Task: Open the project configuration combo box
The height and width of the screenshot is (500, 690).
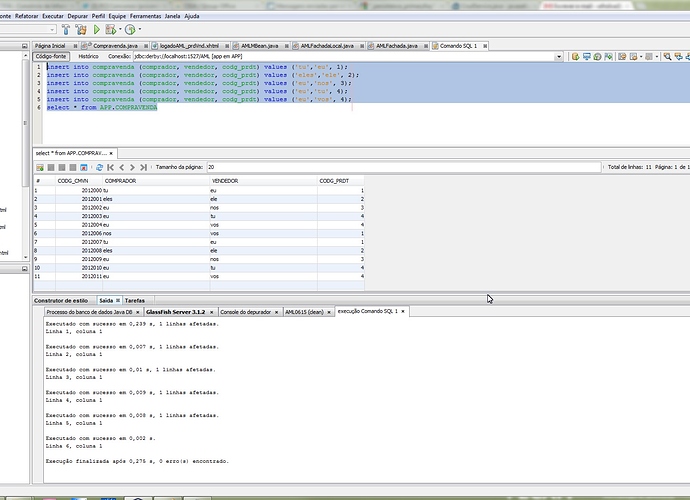Action: (x=28, y=29)
